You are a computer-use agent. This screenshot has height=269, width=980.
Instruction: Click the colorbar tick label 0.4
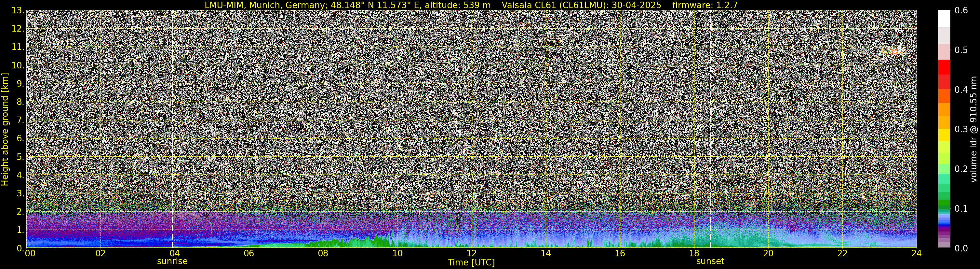(x=961, y=90)
